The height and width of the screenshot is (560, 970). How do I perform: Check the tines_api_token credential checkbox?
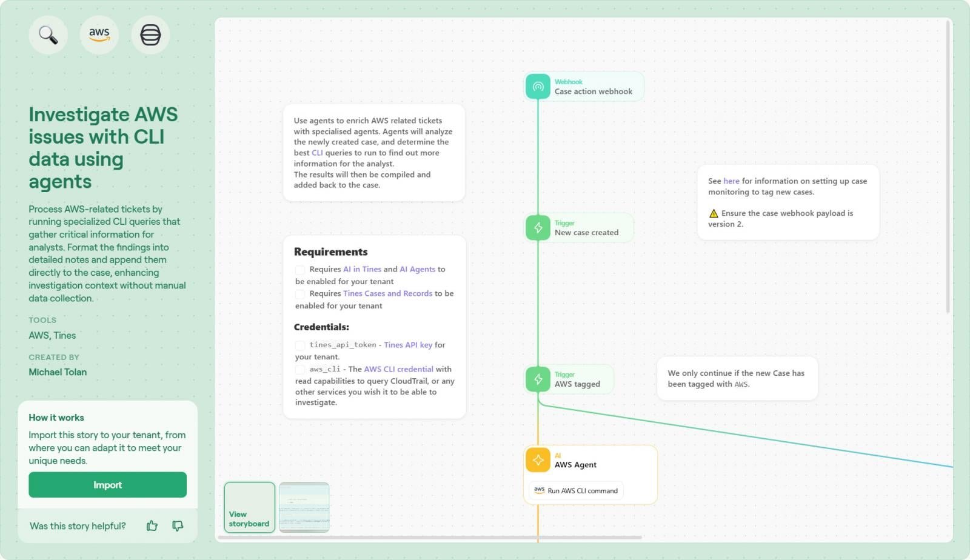pyautogui.click(x=300, y=345)
